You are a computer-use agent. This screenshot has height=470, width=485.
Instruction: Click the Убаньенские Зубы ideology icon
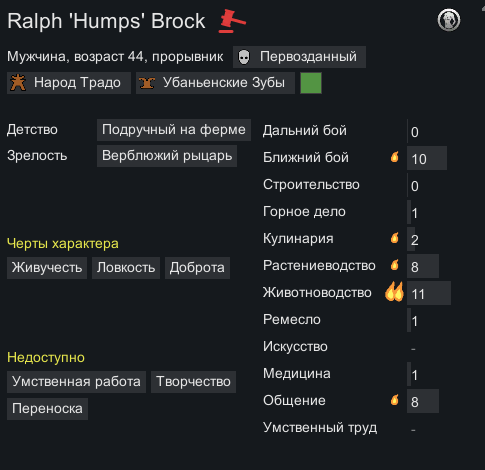147,83
